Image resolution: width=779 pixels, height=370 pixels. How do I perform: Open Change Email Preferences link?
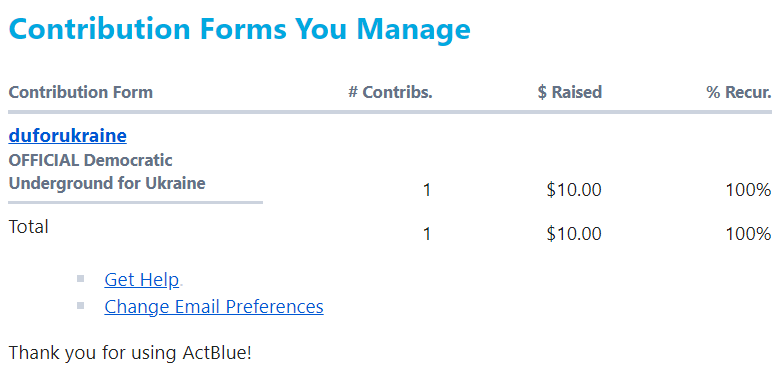tap(214, 306)
